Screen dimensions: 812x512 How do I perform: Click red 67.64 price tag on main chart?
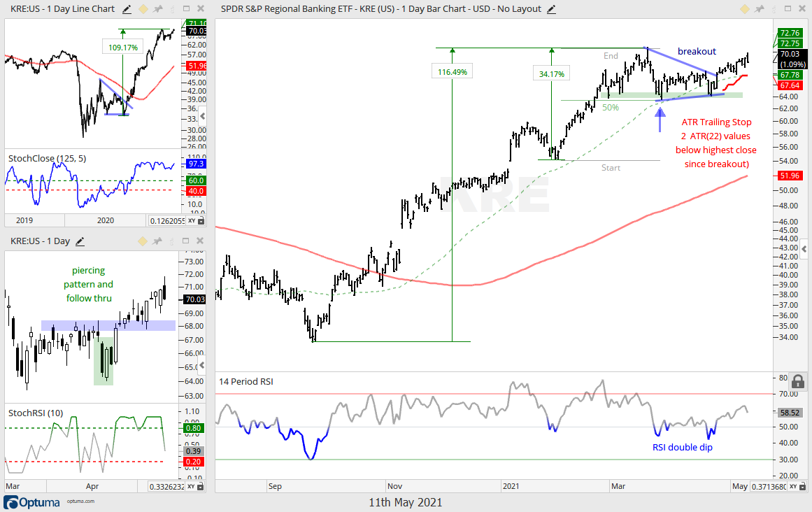pyautogui.click(x=790, y=85)
